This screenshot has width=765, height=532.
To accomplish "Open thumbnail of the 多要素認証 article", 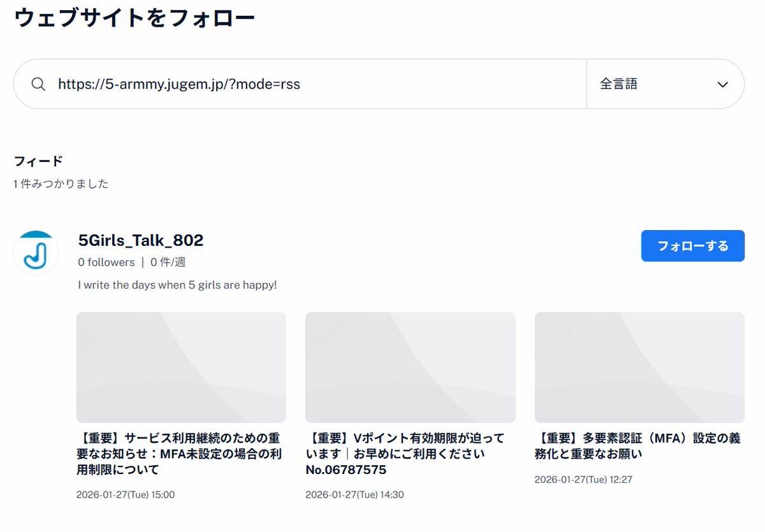I will pos(639,368).
